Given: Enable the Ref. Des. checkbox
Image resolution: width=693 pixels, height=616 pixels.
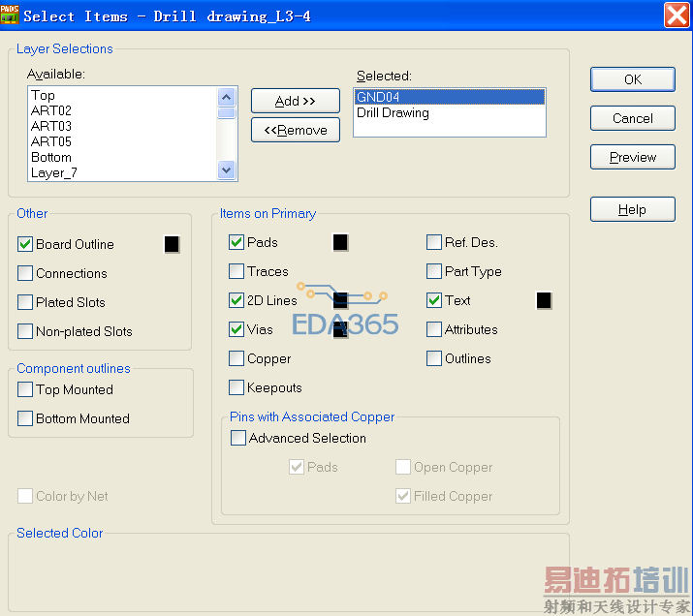Looking at the screenshot, I should click(434, 242).
